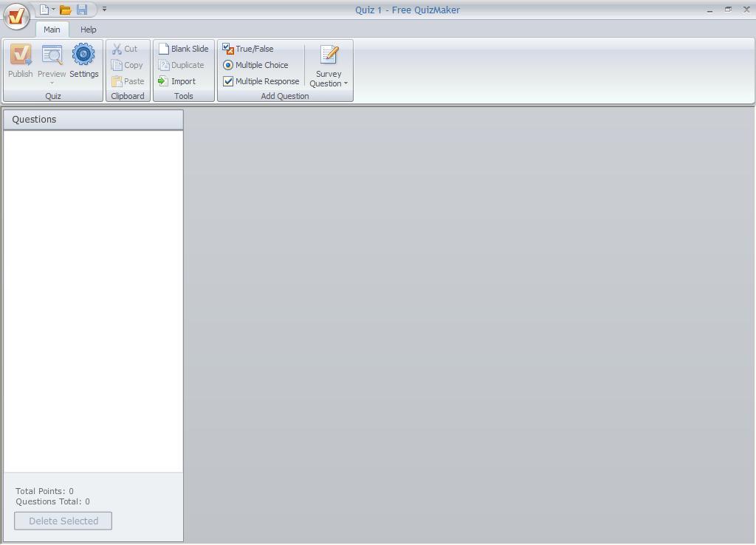Click the QuizMaker application logo button
Viewport: 756px width, 545px height.
[x=16, y=17]
